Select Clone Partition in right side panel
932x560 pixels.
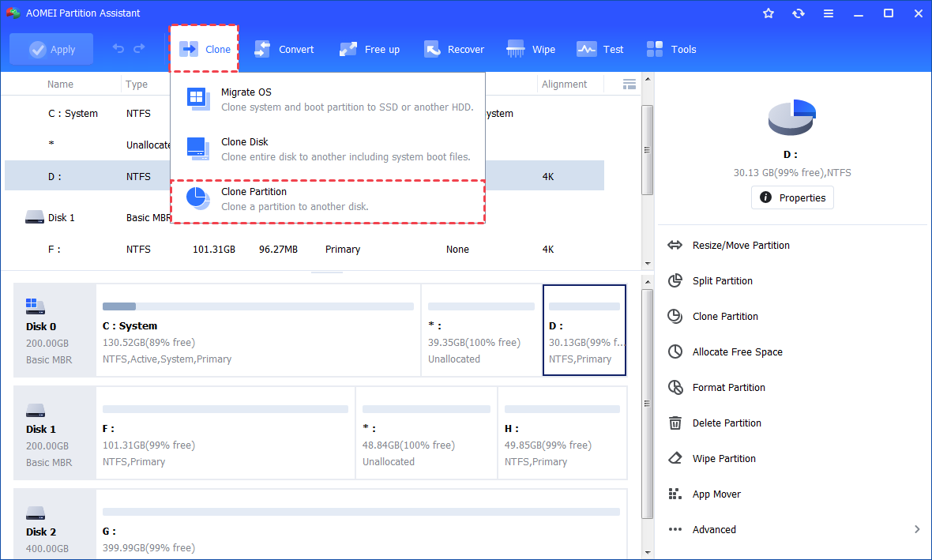coord(724,316)
